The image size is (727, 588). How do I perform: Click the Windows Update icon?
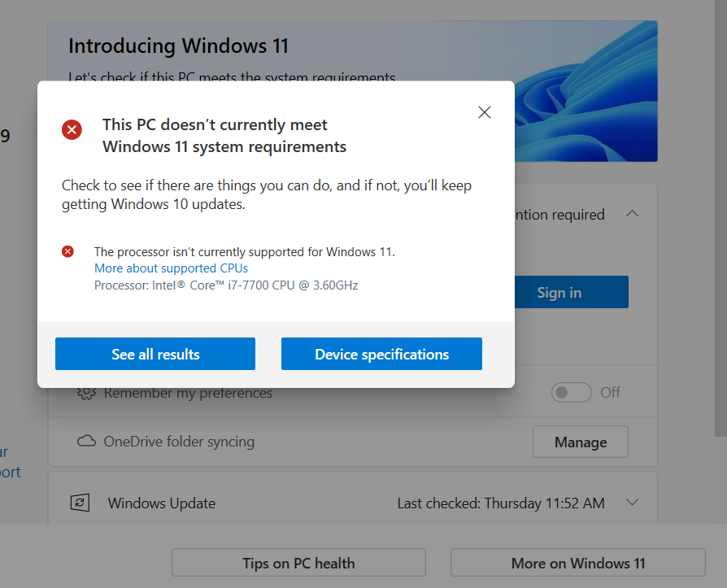pyautogui.click(x=80, y=503)
